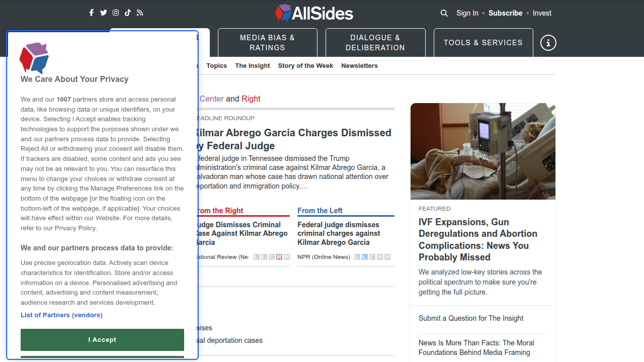Open Story of the Week menu item

305,66
